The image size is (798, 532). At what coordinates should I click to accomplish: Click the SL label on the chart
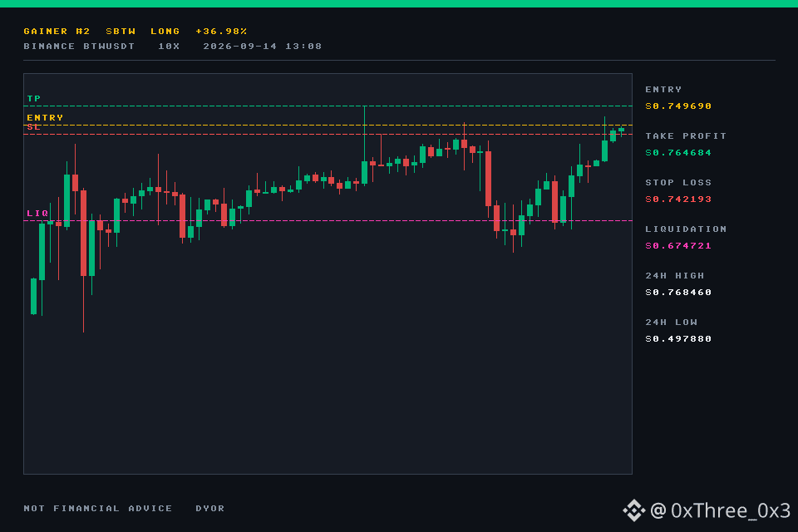coord(33,126)
